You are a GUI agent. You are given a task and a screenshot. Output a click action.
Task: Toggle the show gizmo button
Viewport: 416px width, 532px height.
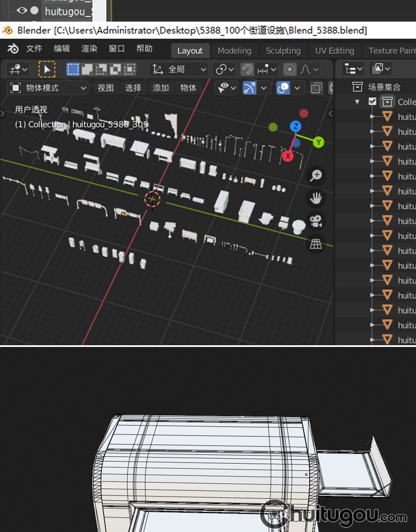(250, 88)
